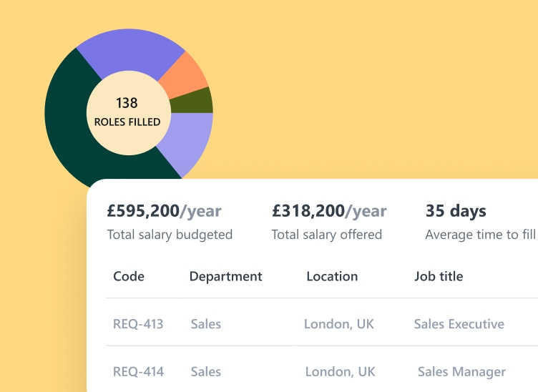Image resolution: width=538 pixels, height=392 pixels.
Task: Select the olive green chart slice
Action: 200,102
